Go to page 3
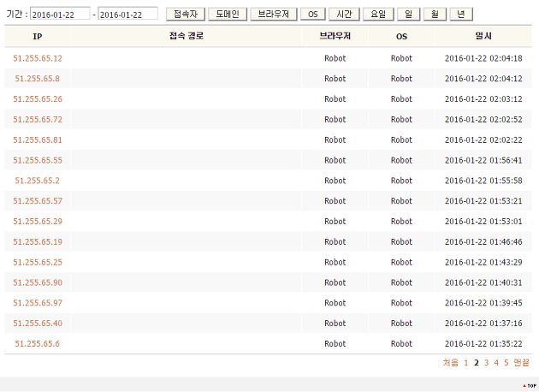 (x=486, y=362)
